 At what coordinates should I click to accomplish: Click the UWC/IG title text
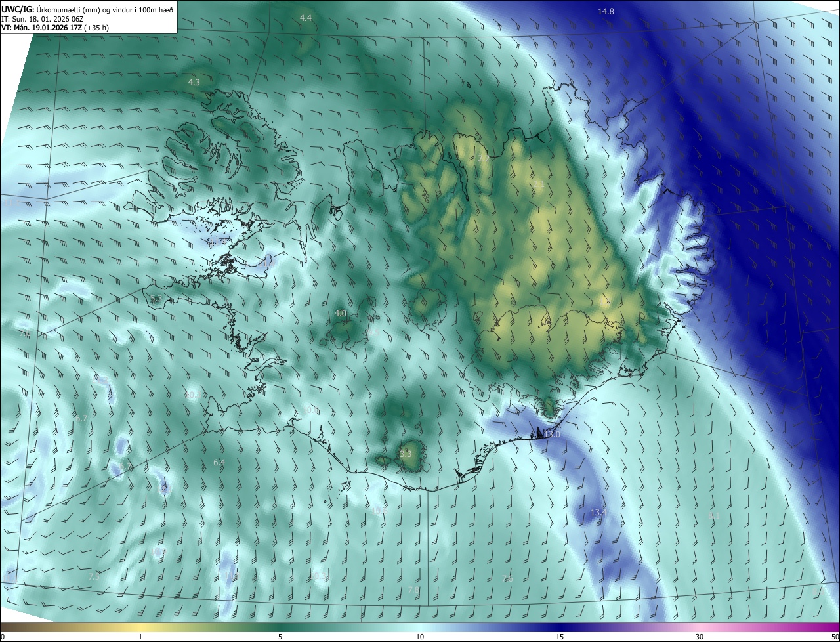(x=17, y=9)
